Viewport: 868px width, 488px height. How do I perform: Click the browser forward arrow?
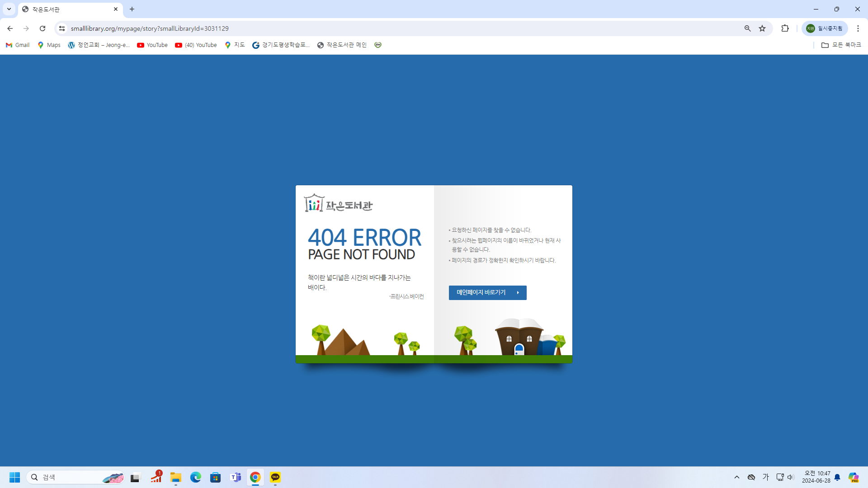pos(26,28)
